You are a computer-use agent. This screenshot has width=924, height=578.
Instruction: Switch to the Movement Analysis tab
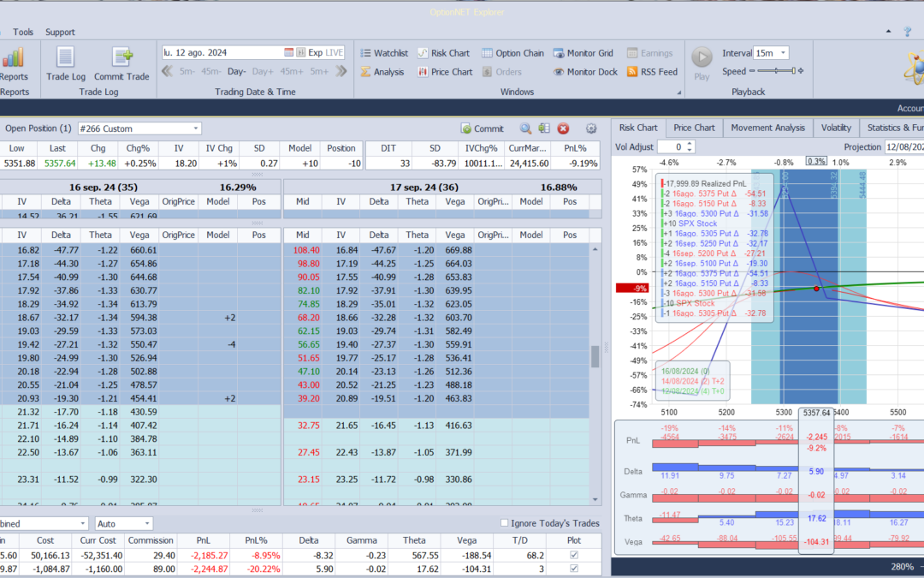tap(767, 128)
